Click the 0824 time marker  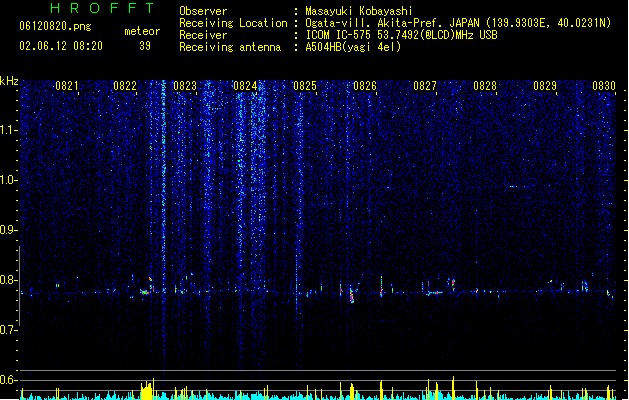point(245,86)
